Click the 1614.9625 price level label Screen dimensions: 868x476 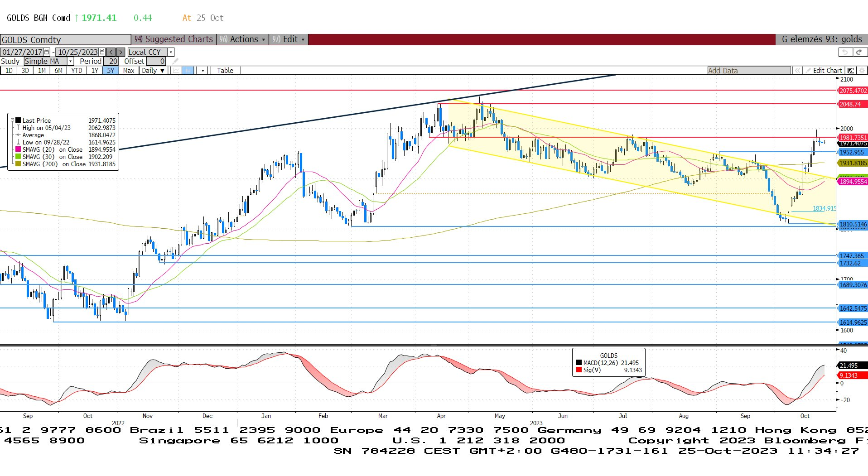coord(853,322)
